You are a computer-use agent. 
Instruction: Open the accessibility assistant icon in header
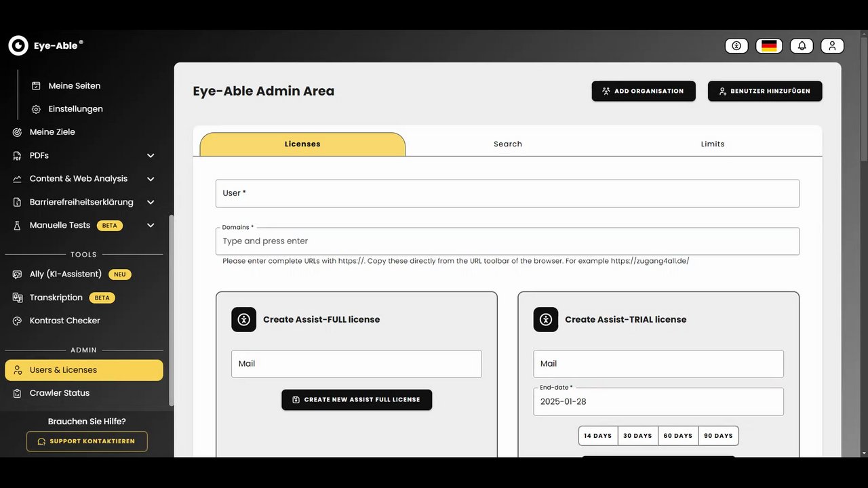point(736,45)
